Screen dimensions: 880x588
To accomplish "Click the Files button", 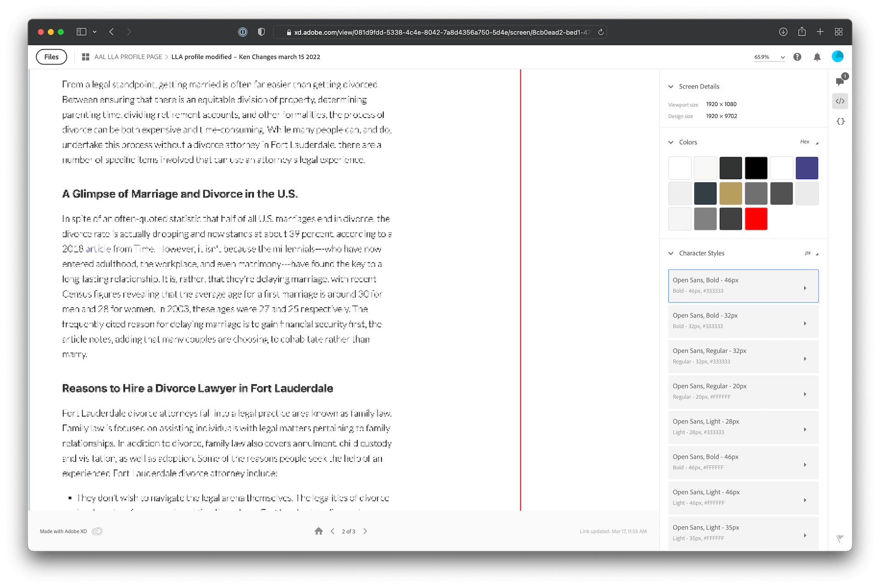I will 51,57.
